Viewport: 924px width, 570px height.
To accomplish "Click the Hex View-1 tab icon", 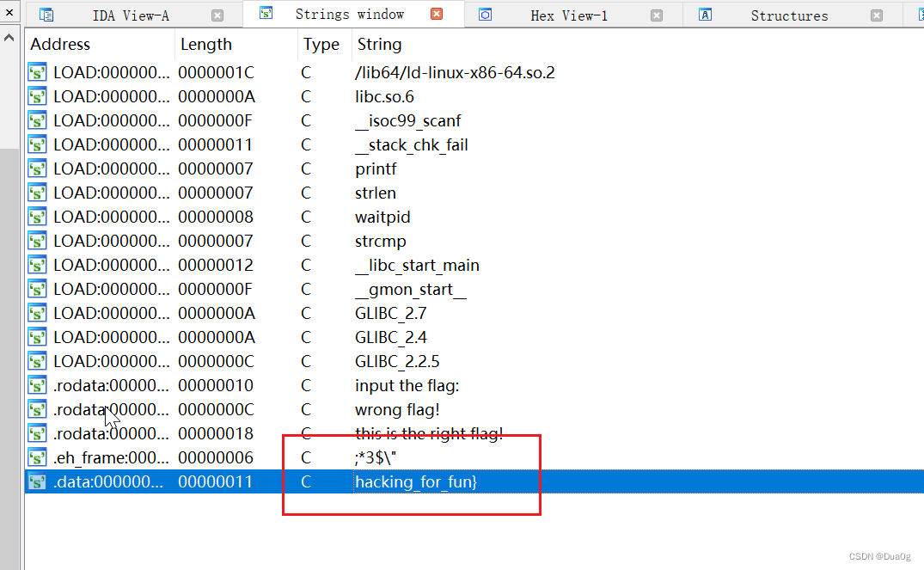I will (x=486, y=15).
